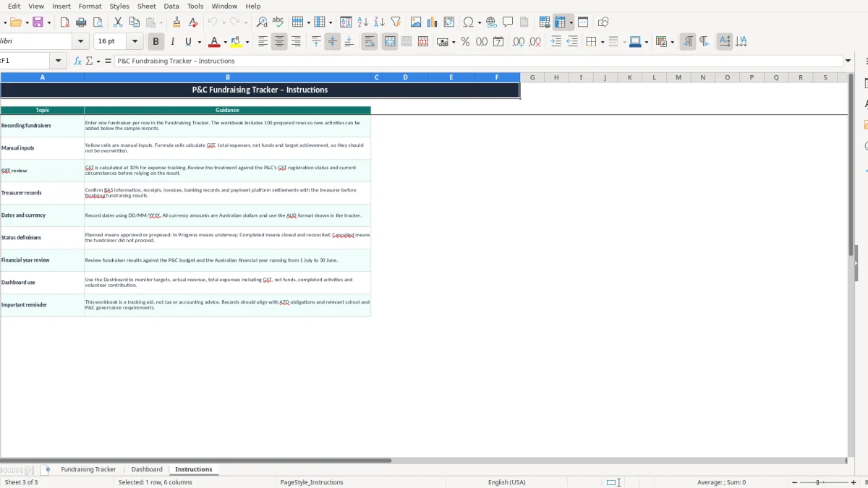The image size is (868, 488).
Task: Click the Print icon
Action: coord(81,22)
